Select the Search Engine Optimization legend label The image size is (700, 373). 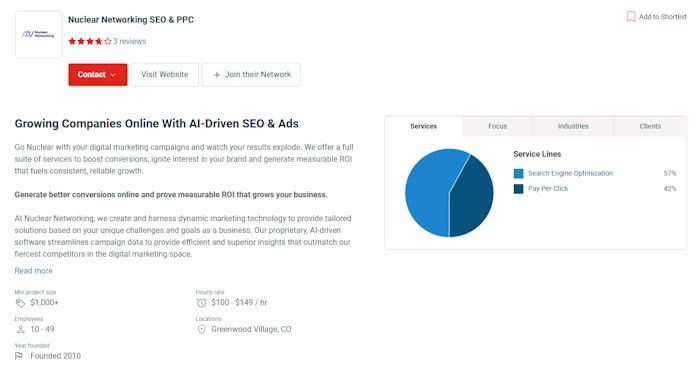570,173
